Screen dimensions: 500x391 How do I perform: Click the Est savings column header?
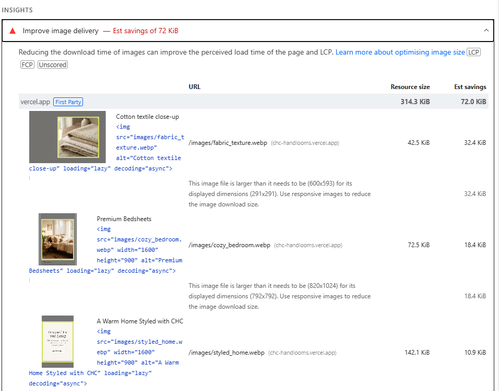(x=470, y=87)
